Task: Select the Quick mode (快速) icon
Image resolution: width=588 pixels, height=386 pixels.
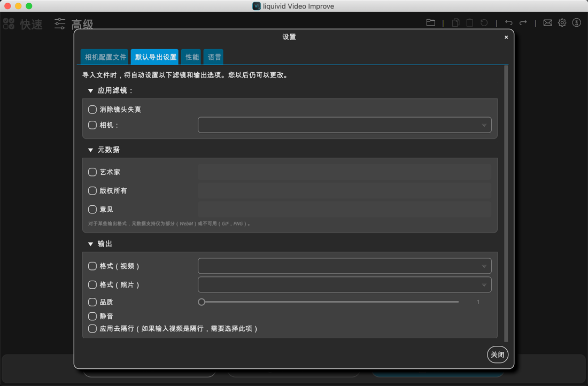Action: click(x=8, y=24)
